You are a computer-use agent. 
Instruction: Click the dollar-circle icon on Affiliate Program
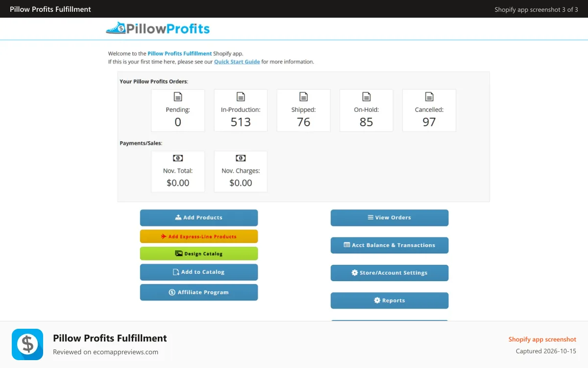tap(172, 292)
